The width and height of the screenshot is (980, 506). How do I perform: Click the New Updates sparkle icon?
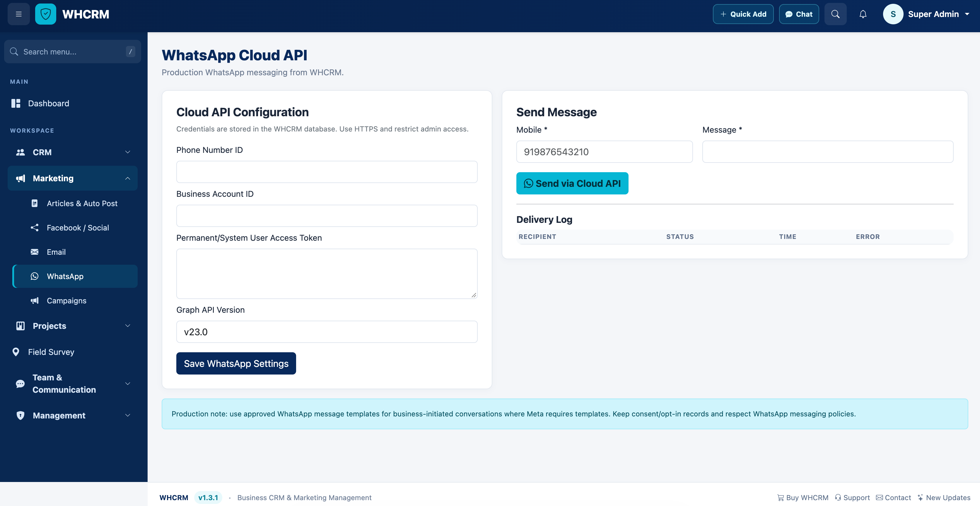[x=920, y=498]
